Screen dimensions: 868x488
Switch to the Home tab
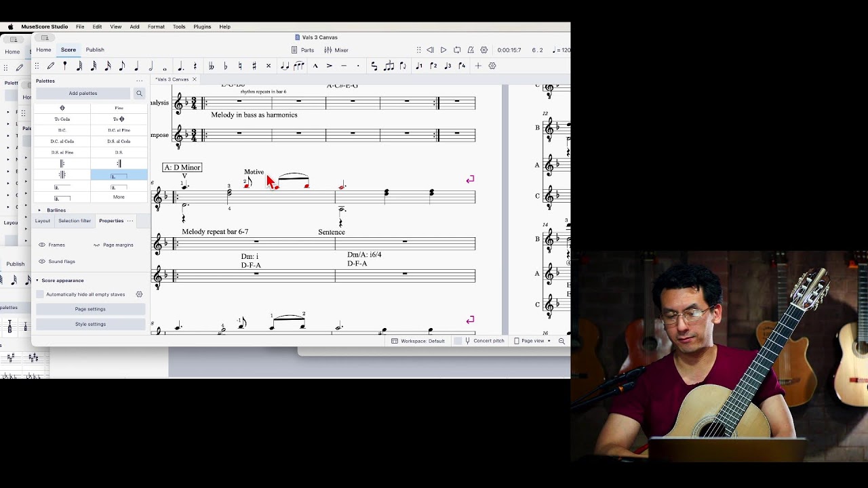click(x=43, y=49)
